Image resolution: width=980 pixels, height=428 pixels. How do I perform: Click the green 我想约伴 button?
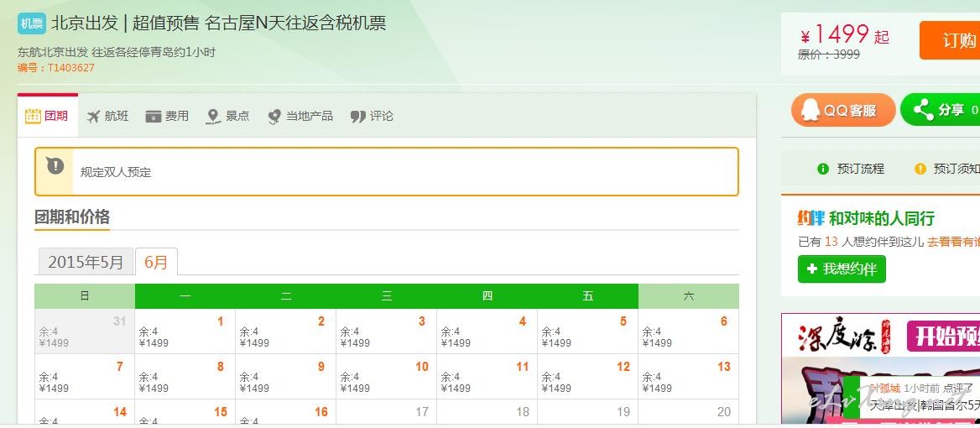tap(842, 269)
